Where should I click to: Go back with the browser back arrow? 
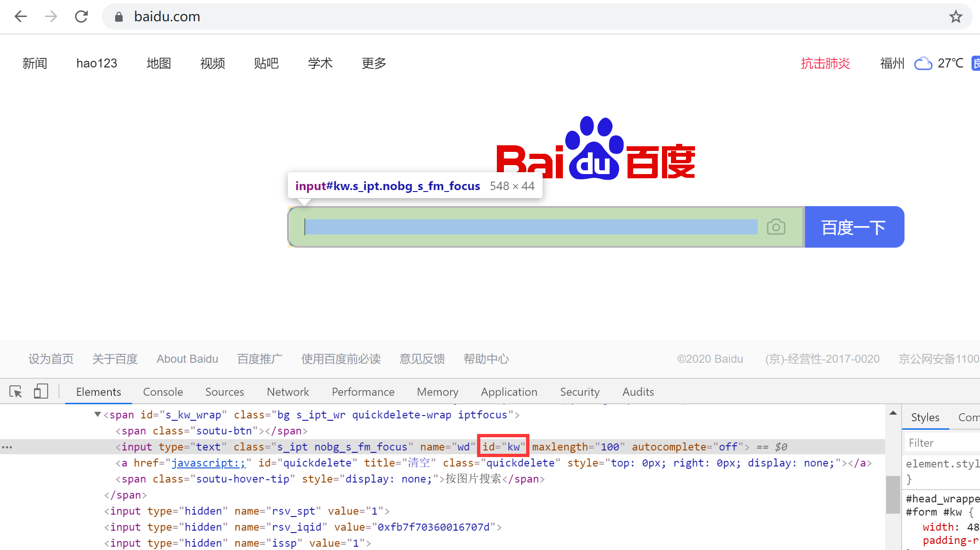tap(21, 17)
